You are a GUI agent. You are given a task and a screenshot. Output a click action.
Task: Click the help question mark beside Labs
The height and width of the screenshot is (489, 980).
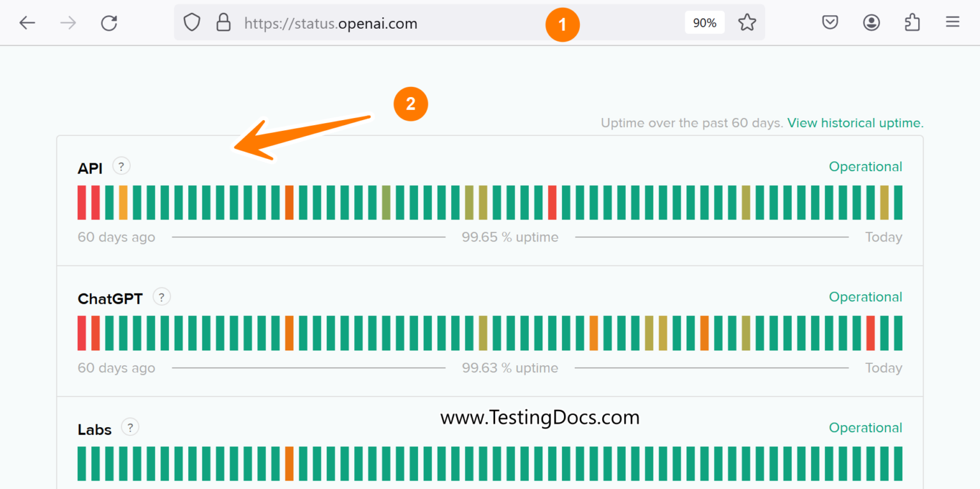[x=130, y=427]
